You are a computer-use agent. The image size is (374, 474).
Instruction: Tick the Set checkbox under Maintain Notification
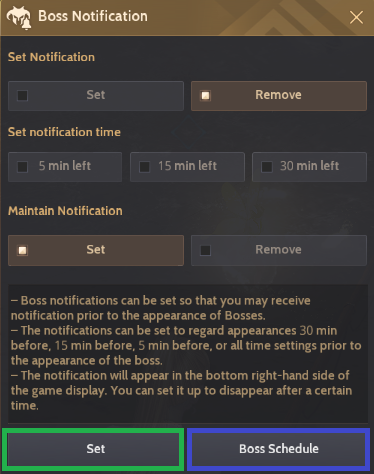[22, 250]
